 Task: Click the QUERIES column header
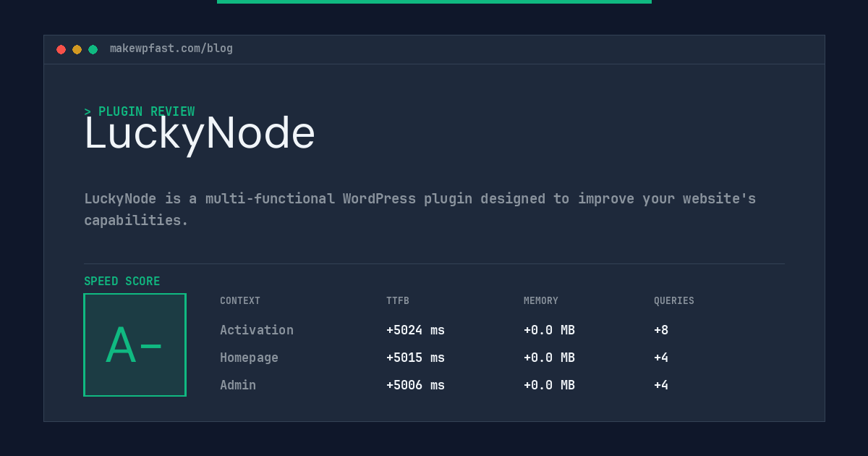coord(674,301)
